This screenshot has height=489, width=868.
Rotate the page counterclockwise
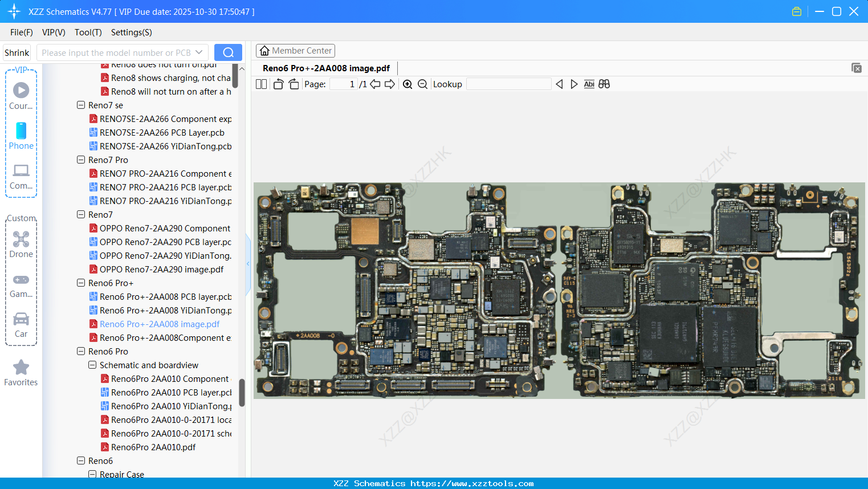click(278, 84)
